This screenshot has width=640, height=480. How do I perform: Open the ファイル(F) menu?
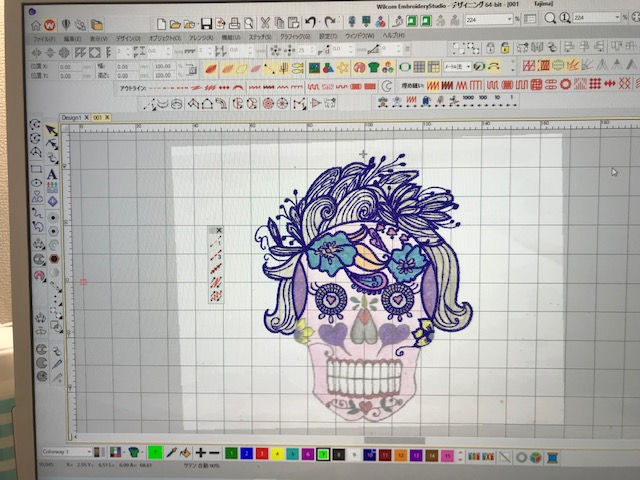click(x=44, y=39)
